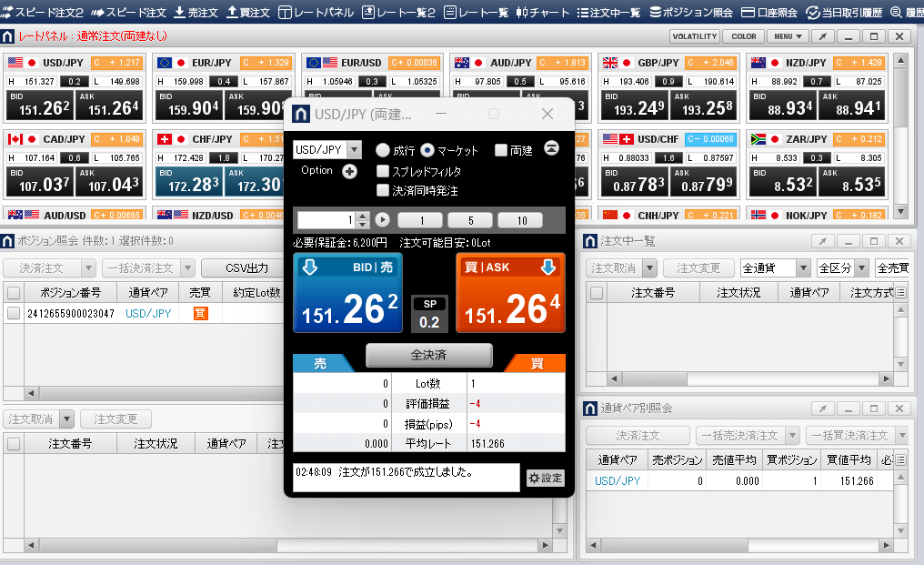Click the 設定 settings gear button
The height and width of the screenshot is (565, 924).
point(546,479)
